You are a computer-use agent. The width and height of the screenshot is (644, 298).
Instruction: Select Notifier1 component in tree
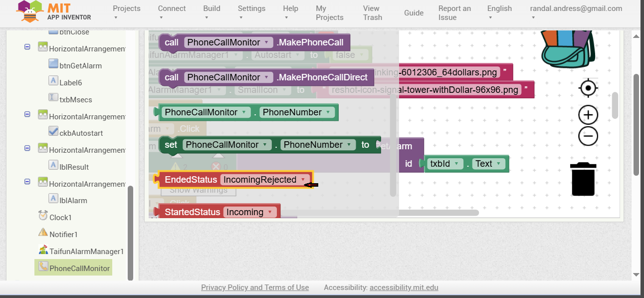[63, 234]
